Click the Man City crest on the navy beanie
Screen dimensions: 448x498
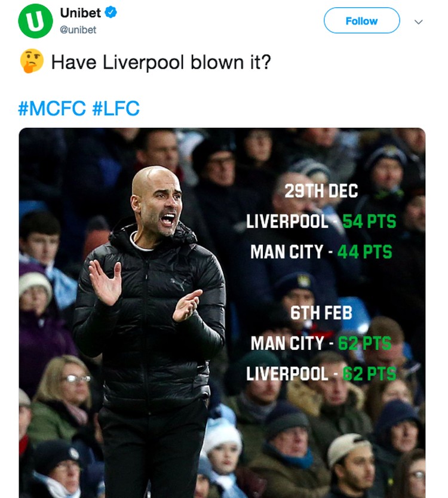pos(303,281)
